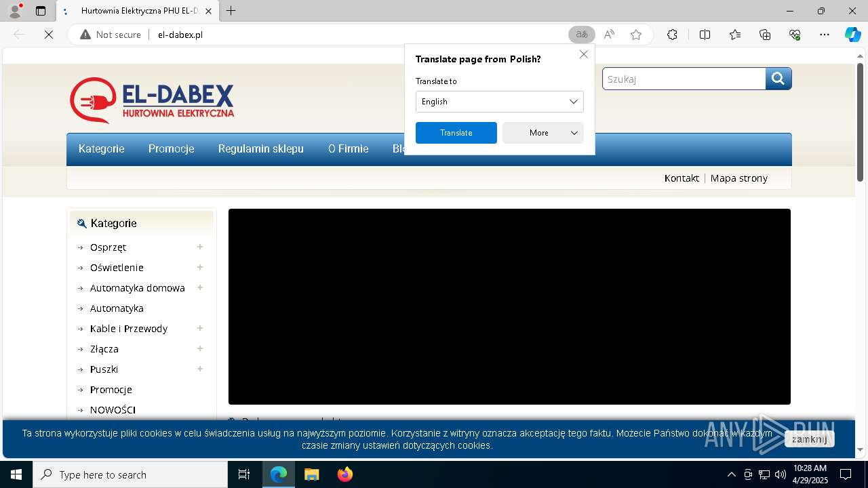Open the Translate to language dropdown
Image resolution: width=868 pixels, height=488 pixels.
[500, 102]
